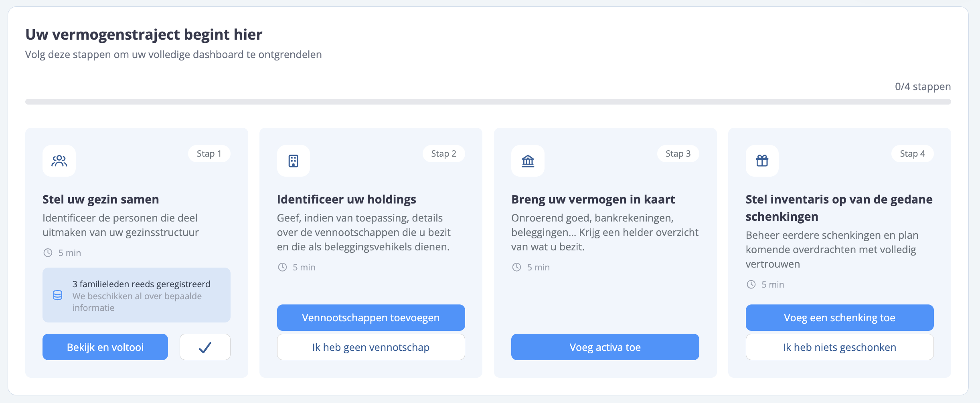Click the 0/4 stappen progress bar
Image resolution: width=980 pixels, height=403 pixels.
click(488, 102)
